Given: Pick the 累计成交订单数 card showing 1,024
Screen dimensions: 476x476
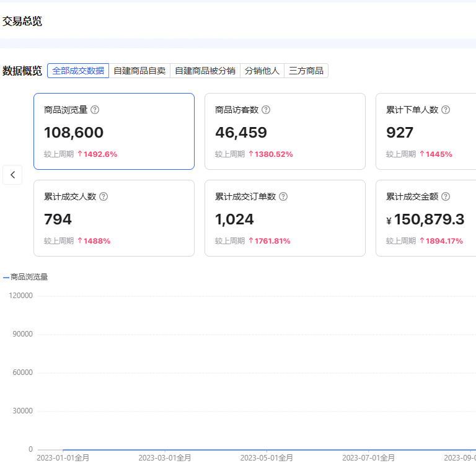Looking at the screenshot, I should click(x=285, y=218).
